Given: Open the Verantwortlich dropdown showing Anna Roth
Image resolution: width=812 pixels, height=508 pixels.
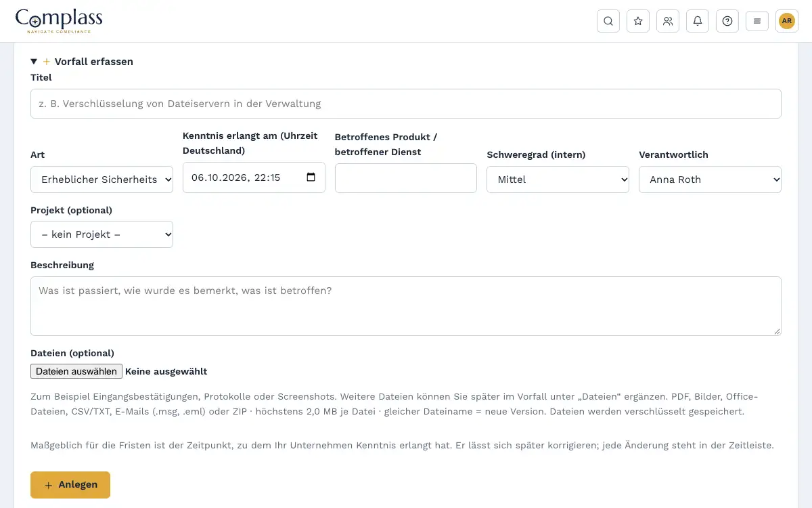Looking at the screenshot, I should point(710,179).
